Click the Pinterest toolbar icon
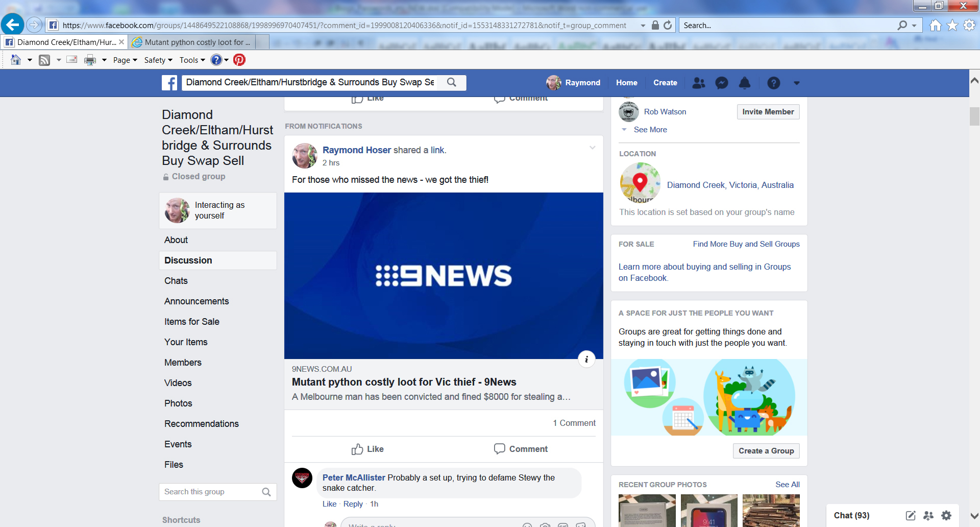This screenshot has width=980, height=527. pyautogui.click(x=239, y=60)
